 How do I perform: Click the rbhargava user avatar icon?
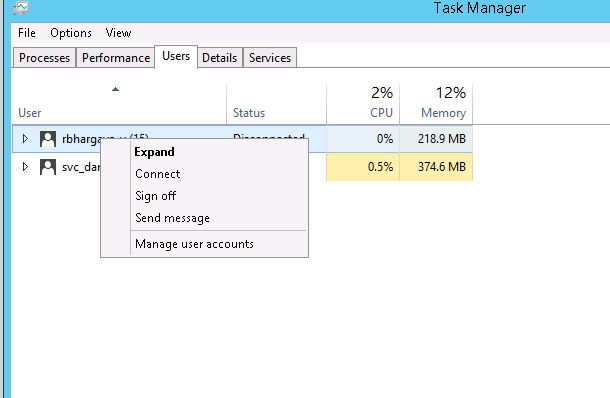coord(48,139)
